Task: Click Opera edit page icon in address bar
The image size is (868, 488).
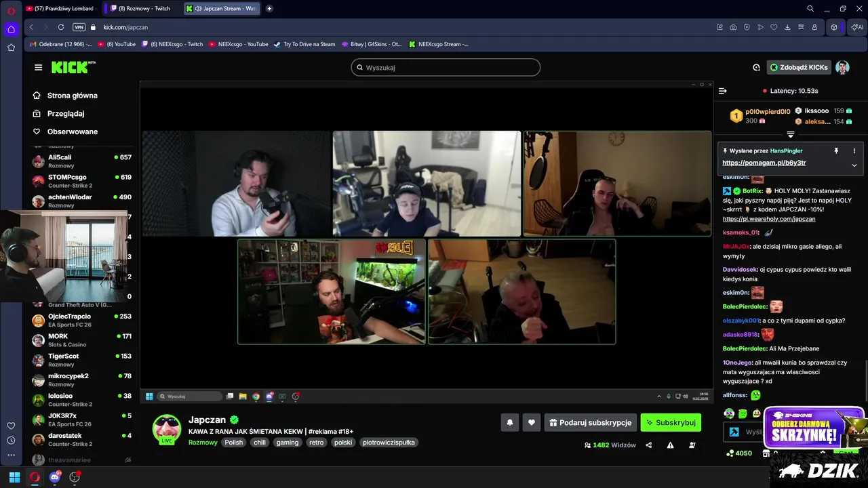Action: (x=719, y=27)
